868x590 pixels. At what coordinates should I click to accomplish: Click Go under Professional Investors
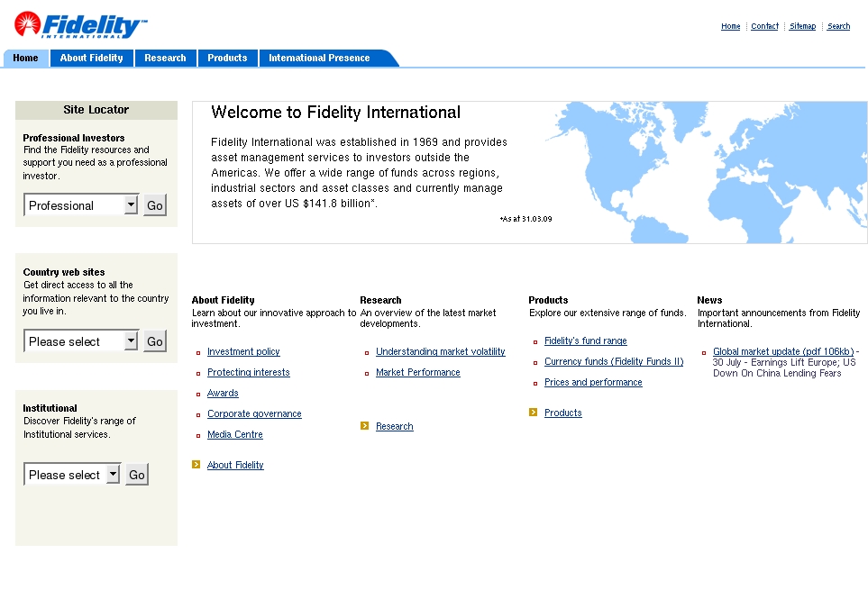(155, 205)
